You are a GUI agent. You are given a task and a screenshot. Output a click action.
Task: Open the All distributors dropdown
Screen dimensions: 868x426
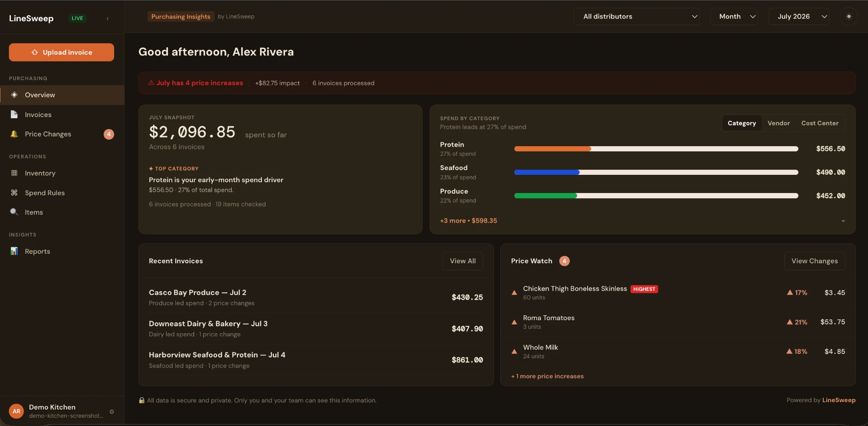[637, 16]
